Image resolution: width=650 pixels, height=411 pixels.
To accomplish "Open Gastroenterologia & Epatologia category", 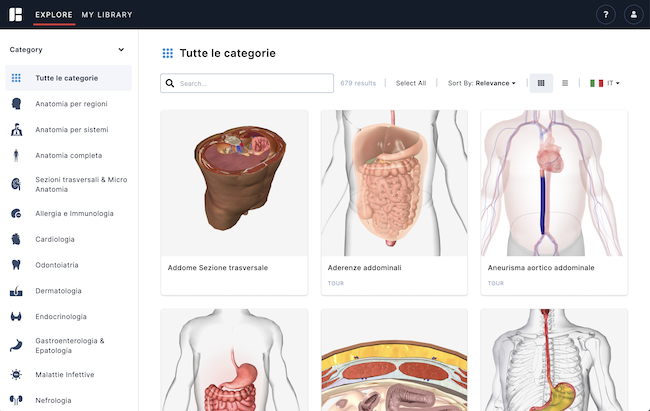I will coord(68,345).
